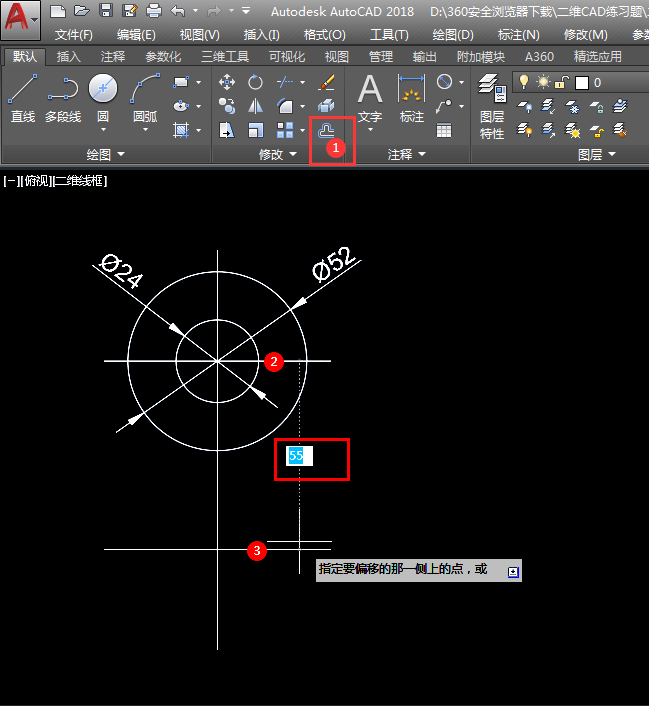Open the Fillet tool dropdown arrow
This screenshot has height=706, width=649.
pyautogui.click(x=302, y=107)
